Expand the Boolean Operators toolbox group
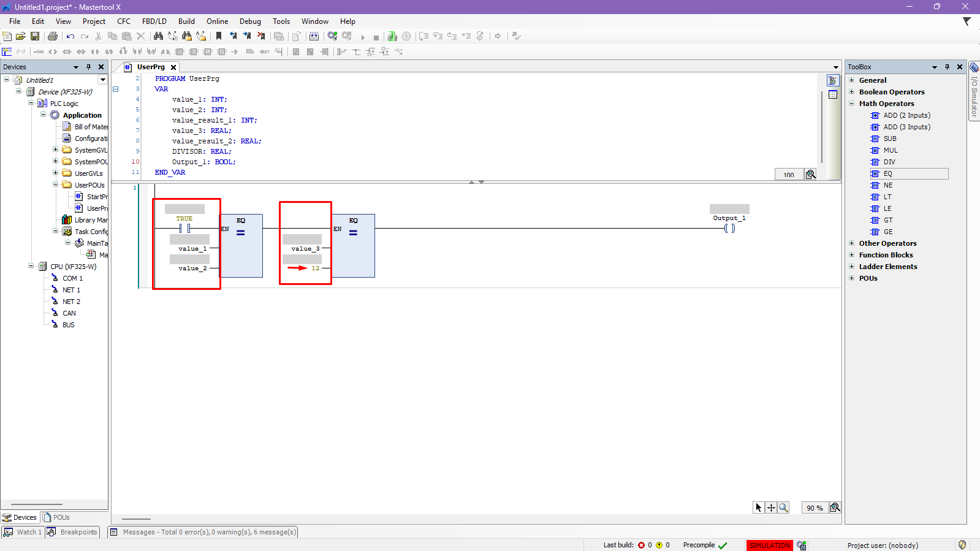 [851, 92]
